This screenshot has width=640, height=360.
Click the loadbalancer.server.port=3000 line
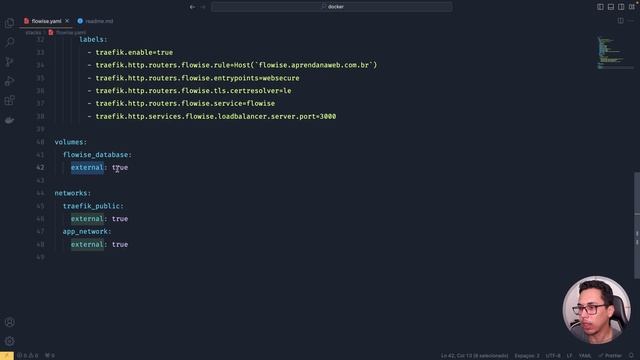[216, 116]
